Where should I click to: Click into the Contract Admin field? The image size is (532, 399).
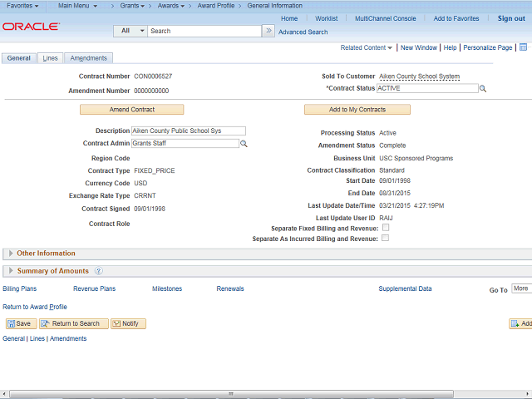tap(185, 143)
